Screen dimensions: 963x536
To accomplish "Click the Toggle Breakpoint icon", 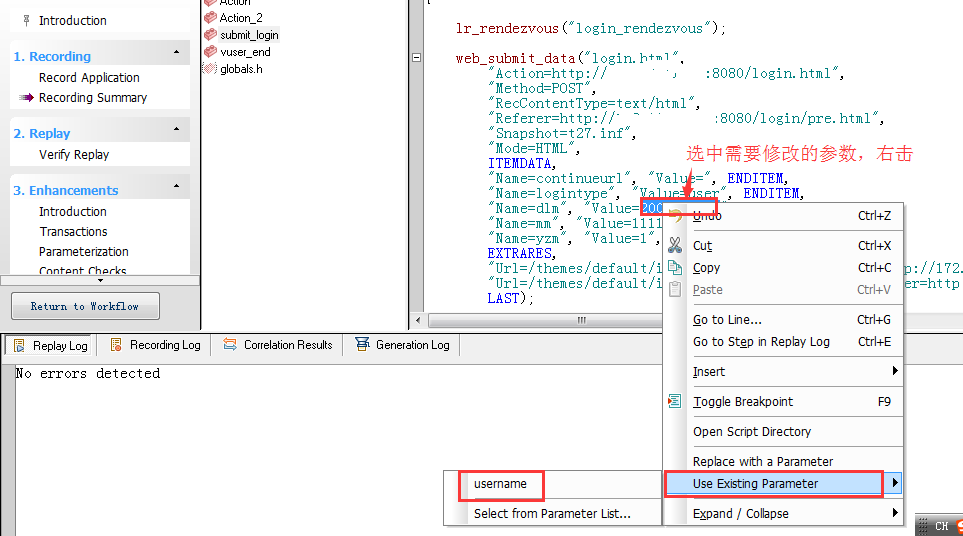I will click(674, 402).
